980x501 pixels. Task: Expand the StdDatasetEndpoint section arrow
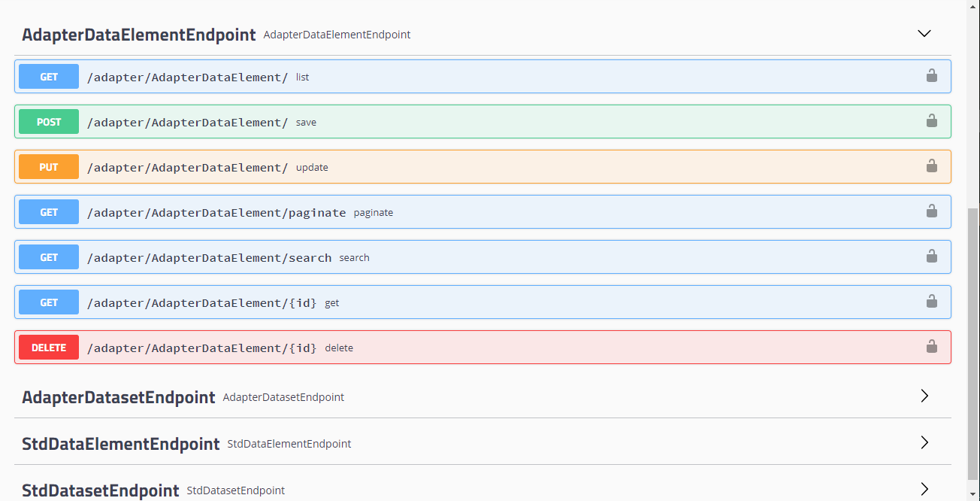pos(924,489)
